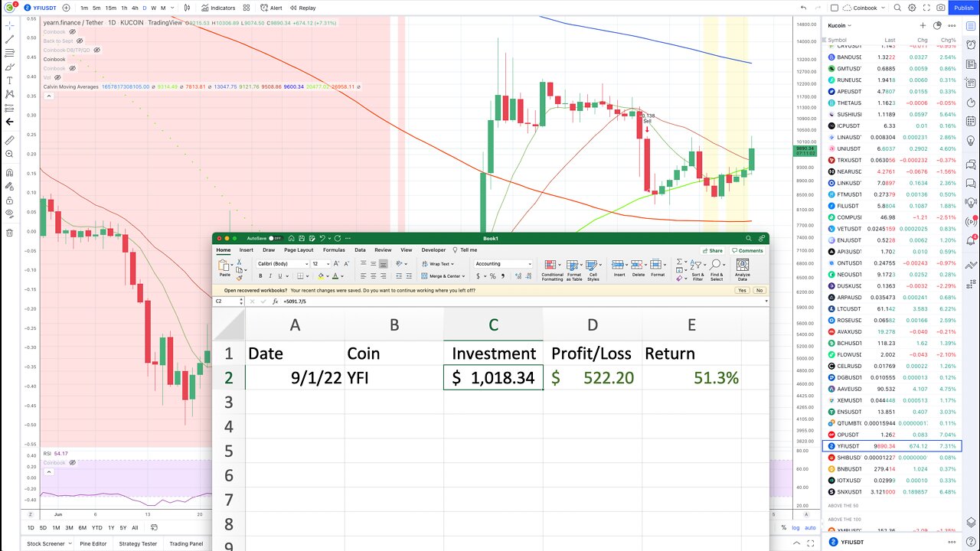Image resolution: width=980 pixels, height=551 pixels.
Task: Click Yes to open recovered workbooks
Action: 742,291
